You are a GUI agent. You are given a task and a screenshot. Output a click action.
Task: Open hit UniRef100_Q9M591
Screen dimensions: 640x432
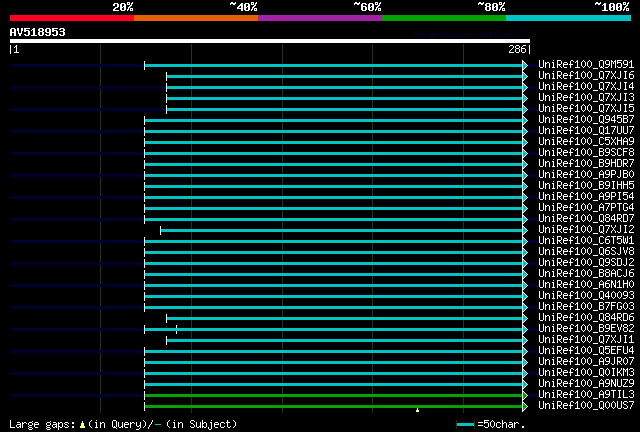pyautogui.click(x=586, y=65)
